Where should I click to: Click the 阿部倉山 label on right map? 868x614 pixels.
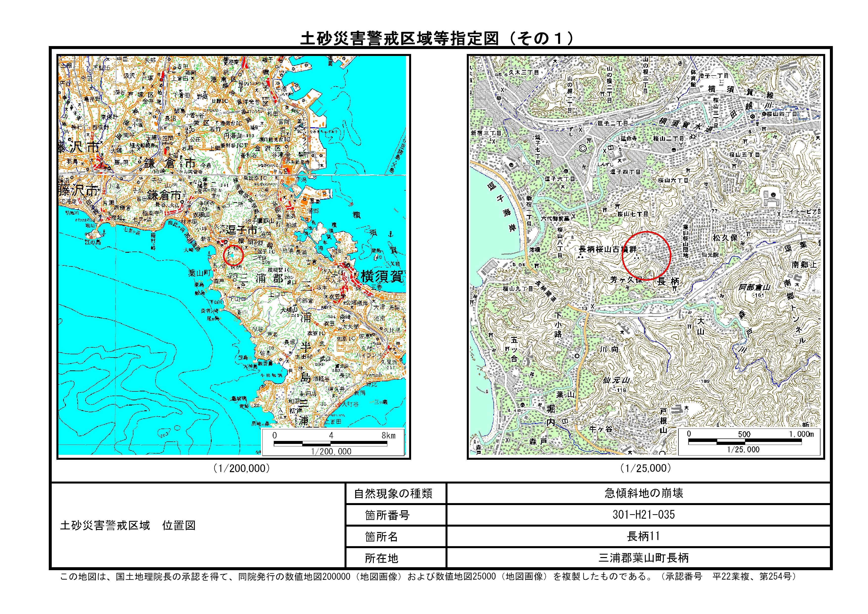click(754, 287)
